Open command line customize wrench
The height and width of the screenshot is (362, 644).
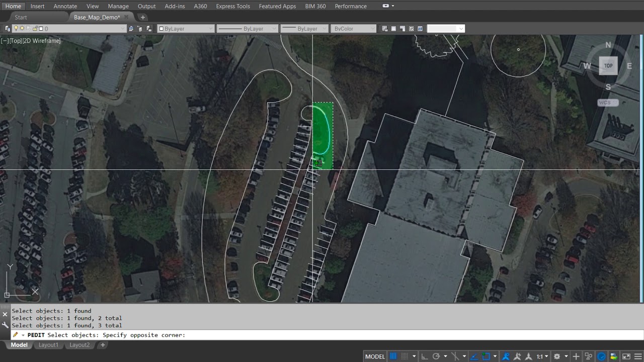pyautogui.click(x=5, y=325)
